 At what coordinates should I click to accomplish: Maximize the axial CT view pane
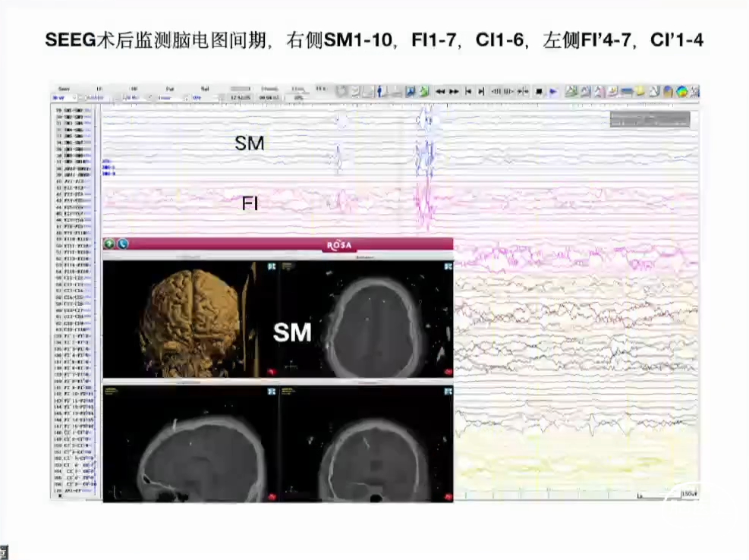[448, 266]
